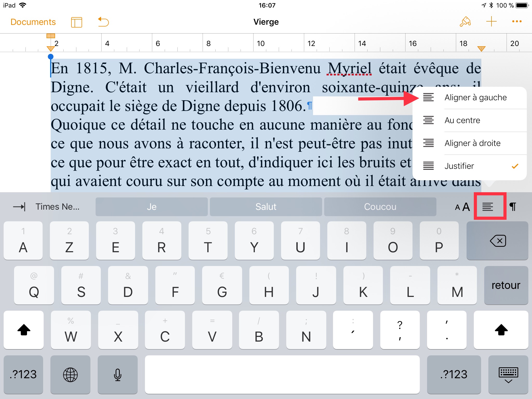The width and height of the screenshot is (532, 399).
Task: Tap the pilcrow paragraph style icon
Action: [x=513, y=207]
